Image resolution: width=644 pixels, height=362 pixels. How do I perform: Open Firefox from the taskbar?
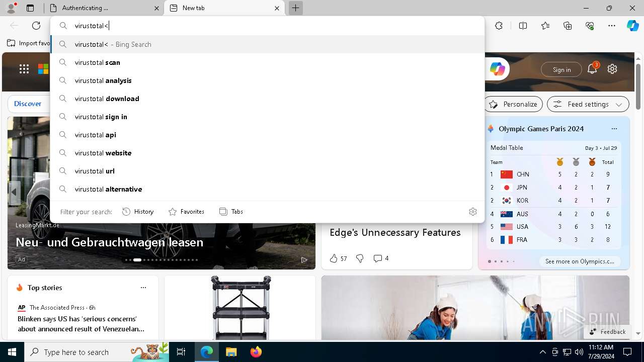[256, 352]
